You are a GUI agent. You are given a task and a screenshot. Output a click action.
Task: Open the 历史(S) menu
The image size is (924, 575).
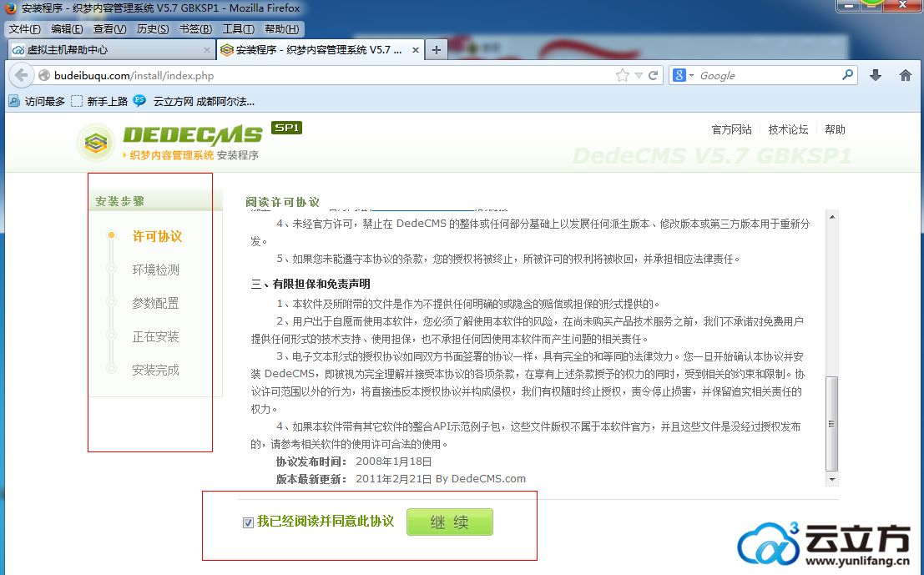[153, 29]
